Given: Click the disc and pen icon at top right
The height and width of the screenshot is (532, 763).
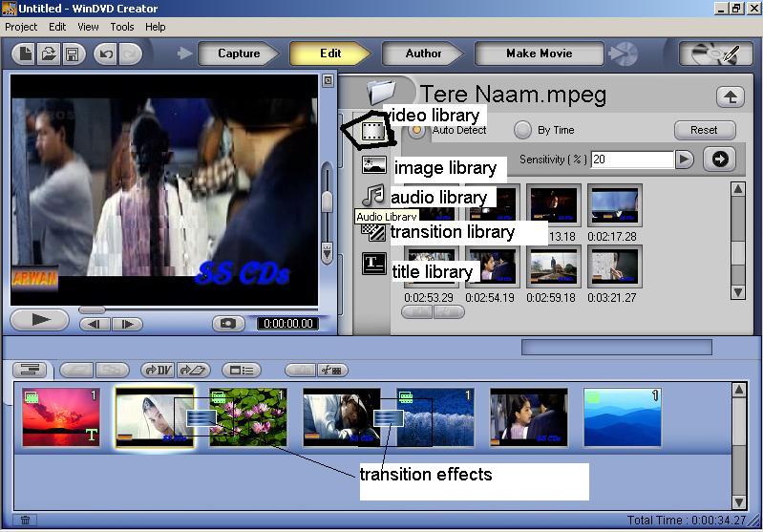Looking at the screenshot, I should pos(715,53).
